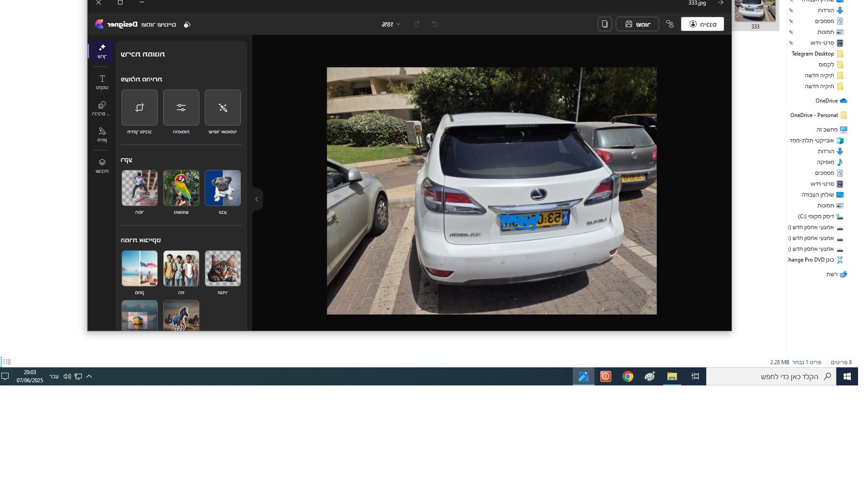Switch the עבר input language indicator
868x488 pixels.
[54, 376]
